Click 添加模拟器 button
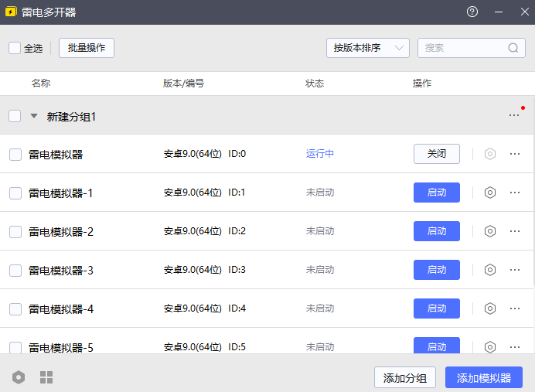 point(483,378)
